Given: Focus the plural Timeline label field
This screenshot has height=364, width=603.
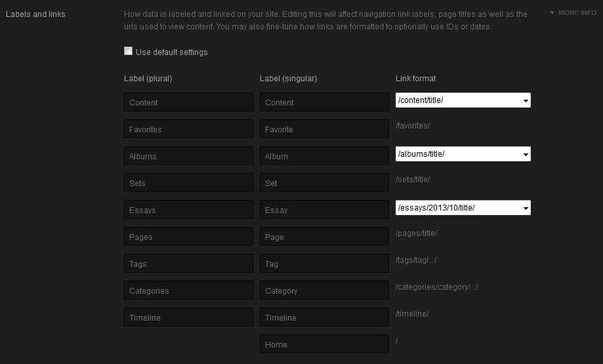Looking at the screenshot, I should [188, 317].
